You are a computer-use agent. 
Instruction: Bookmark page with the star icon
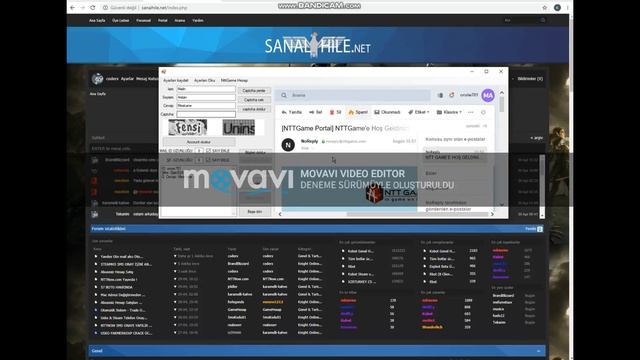[544, 7]
